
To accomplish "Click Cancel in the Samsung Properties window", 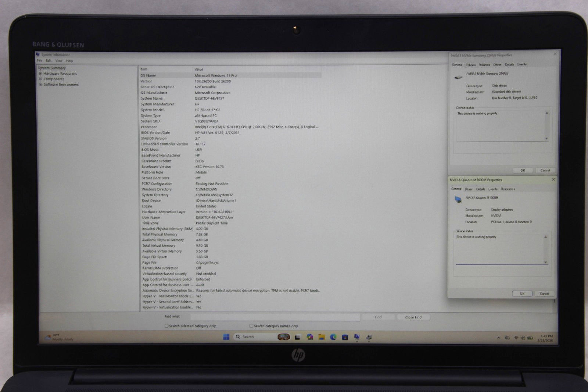I will click(x=545, y=170).
